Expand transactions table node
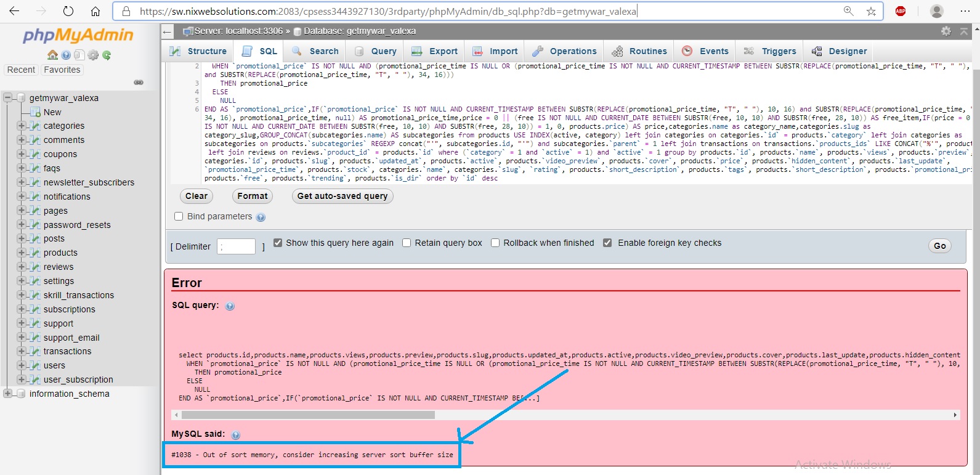This screenshot has width=980, height=475. 22,351
